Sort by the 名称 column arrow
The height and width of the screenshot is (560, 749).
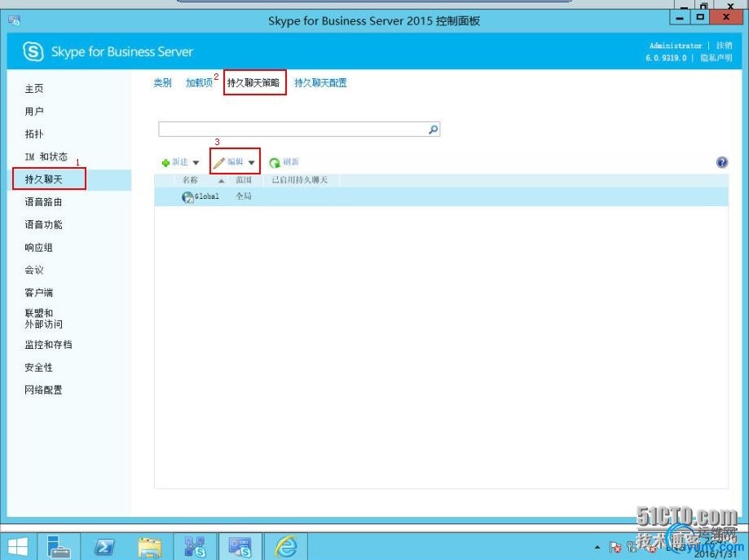(x=221, y=181)
